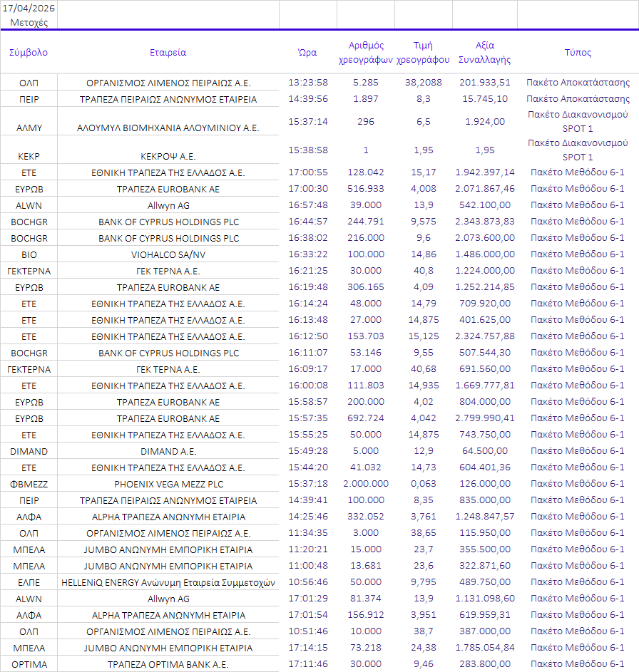
Task: Click the value 2.799.990,41 cell
Action: tap(485, 418)
